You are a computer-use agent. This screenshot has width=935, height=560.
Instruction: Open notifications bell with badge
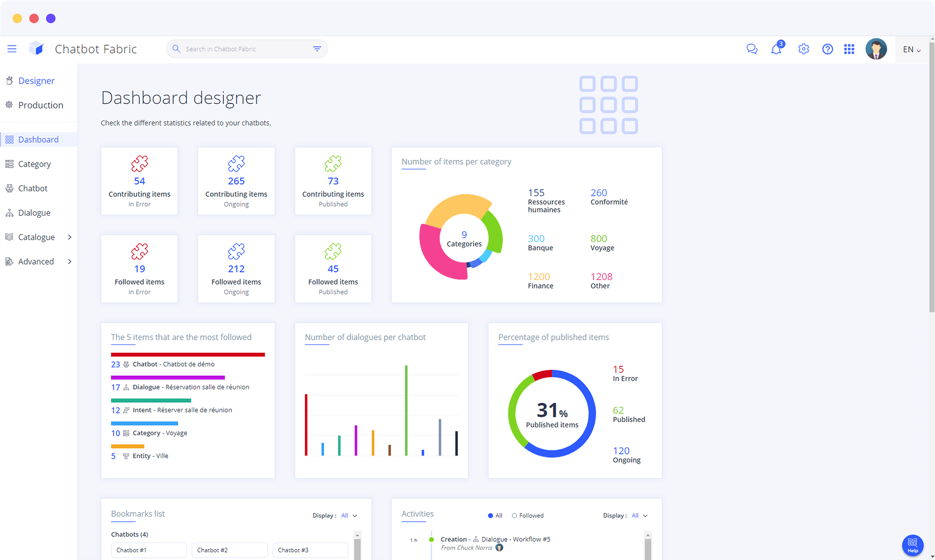[776, 49]
